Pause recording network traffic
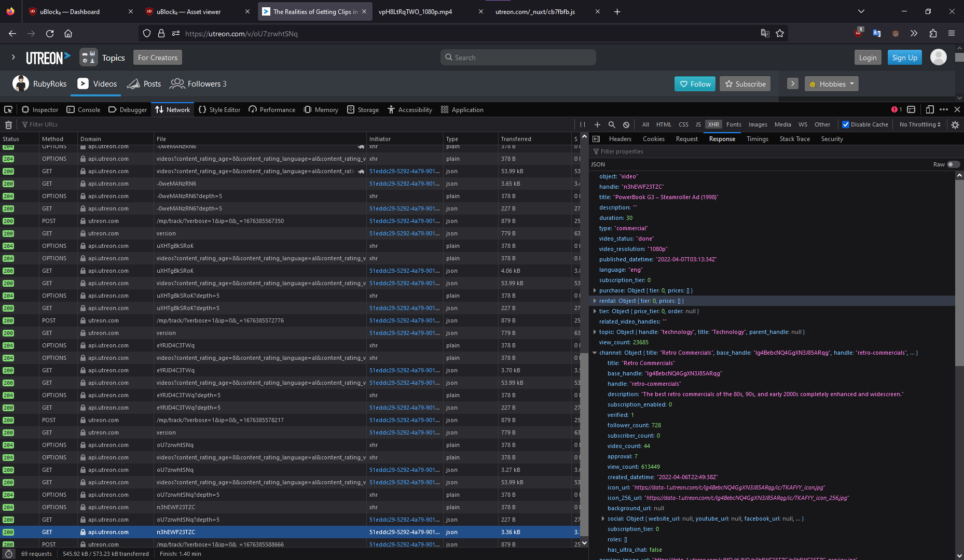964x560 pixels. pos(582,124)
